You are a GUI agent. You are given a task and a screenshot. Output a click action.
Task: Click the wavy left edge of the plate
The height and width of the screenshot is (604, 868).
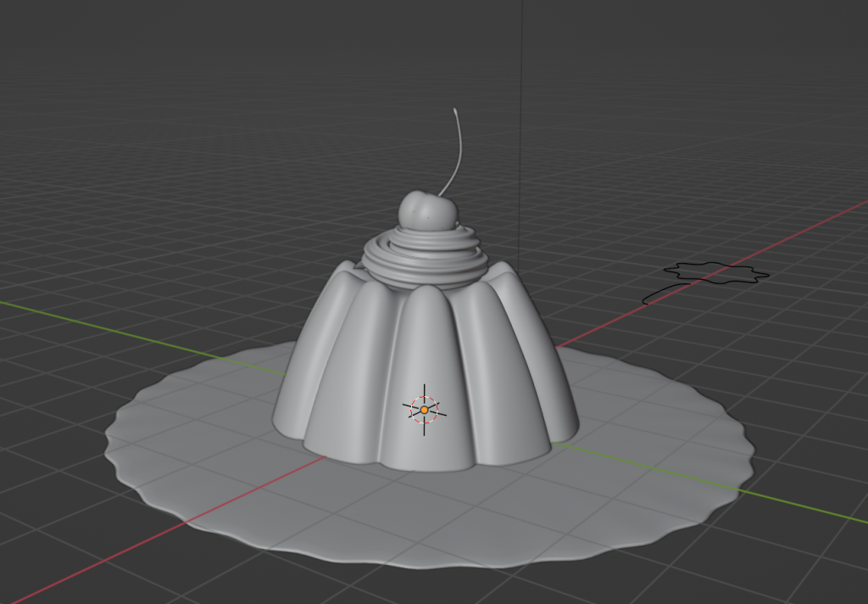(108, 434)
